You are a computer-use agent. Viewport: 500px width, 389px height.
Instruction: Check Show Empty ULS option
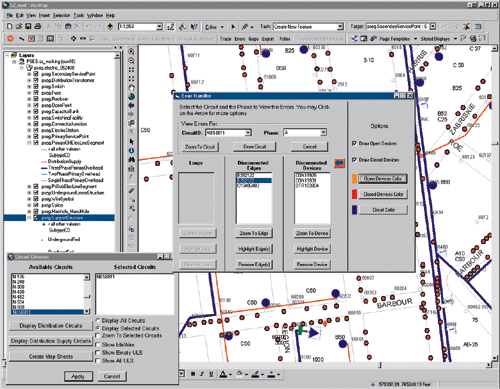[x=98, y=352]
